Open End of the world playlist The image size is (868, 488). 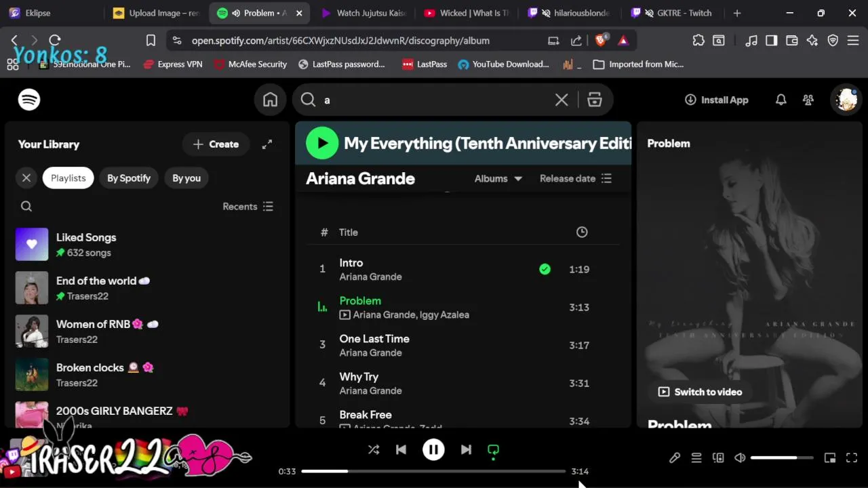pyautogui.click(x=147, y=288)
